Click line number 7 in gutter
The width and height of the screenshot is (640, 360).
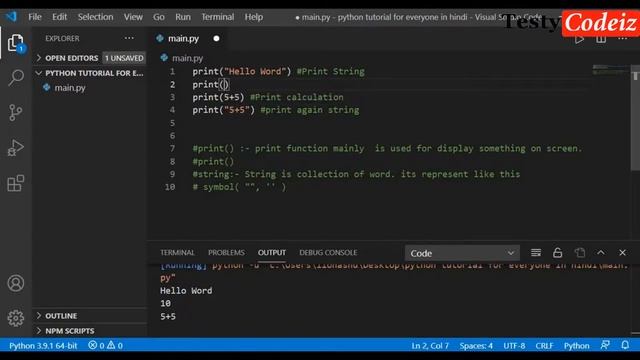172,149
